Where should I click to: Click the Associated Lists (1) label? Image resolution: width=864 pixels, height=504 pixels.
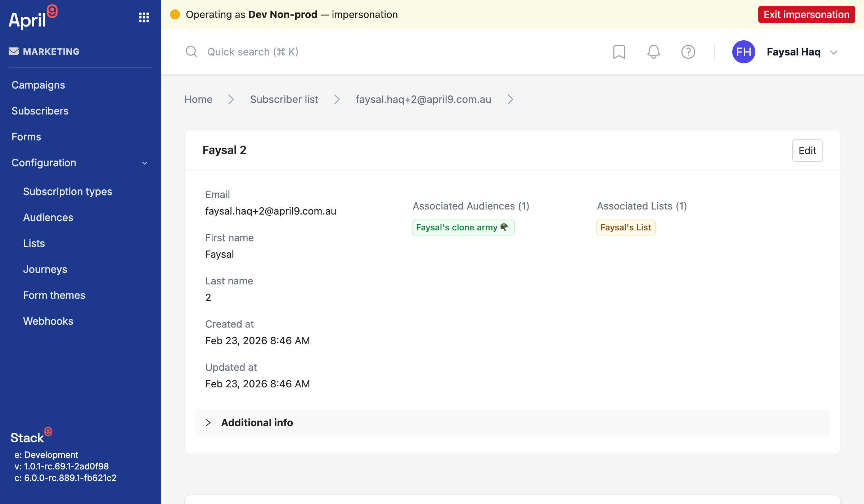point(642,206)
